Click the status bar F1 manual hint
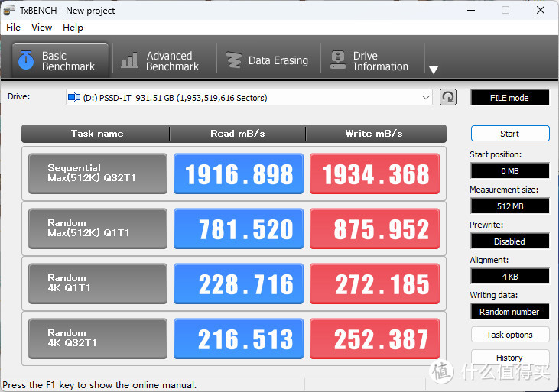559x392 pixels. 99,385
